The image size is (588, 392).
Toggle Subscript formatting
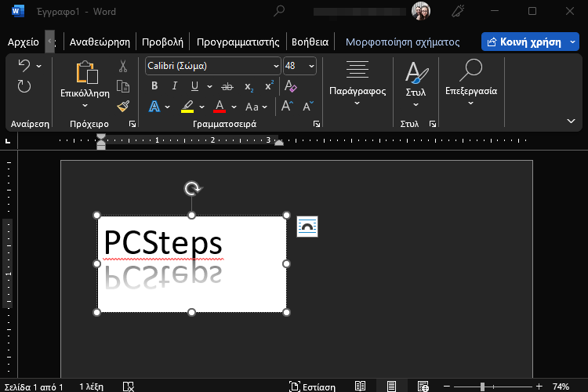coord(249,87)
